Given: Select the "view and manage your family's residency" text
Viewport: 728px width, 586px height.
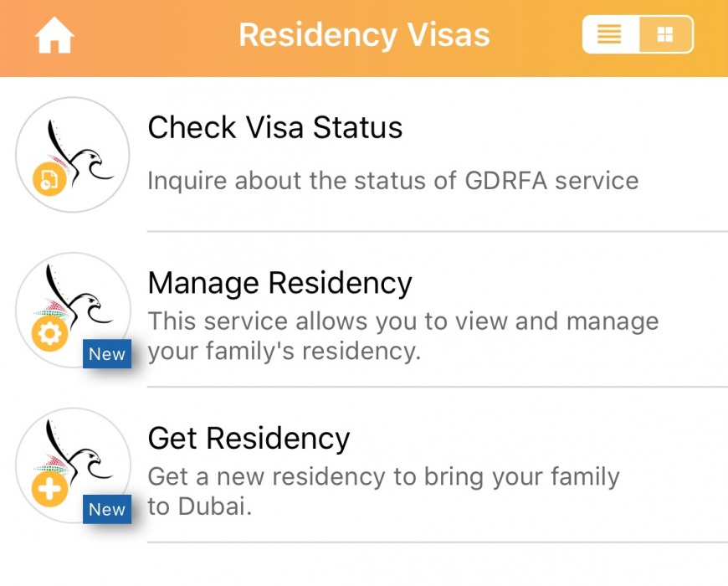Looking at the screenshot, I should click(402, 336).
